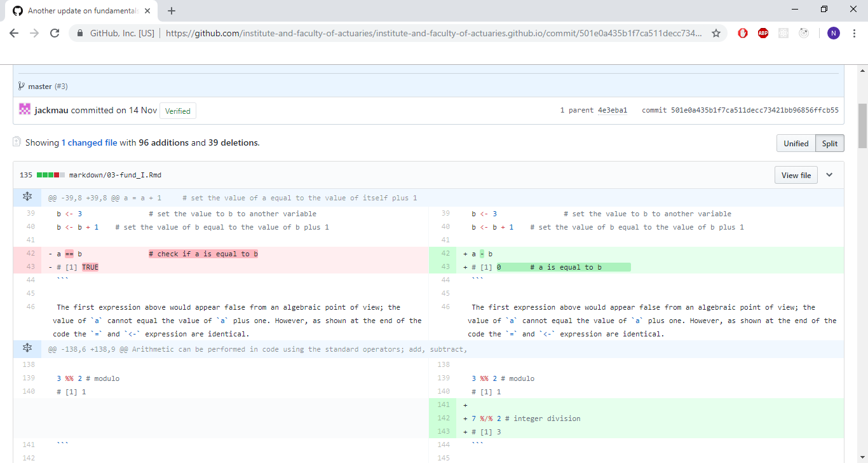
Task: Click the markdown/03-fund_I.Rmd file path
Action: click(115, 175)
